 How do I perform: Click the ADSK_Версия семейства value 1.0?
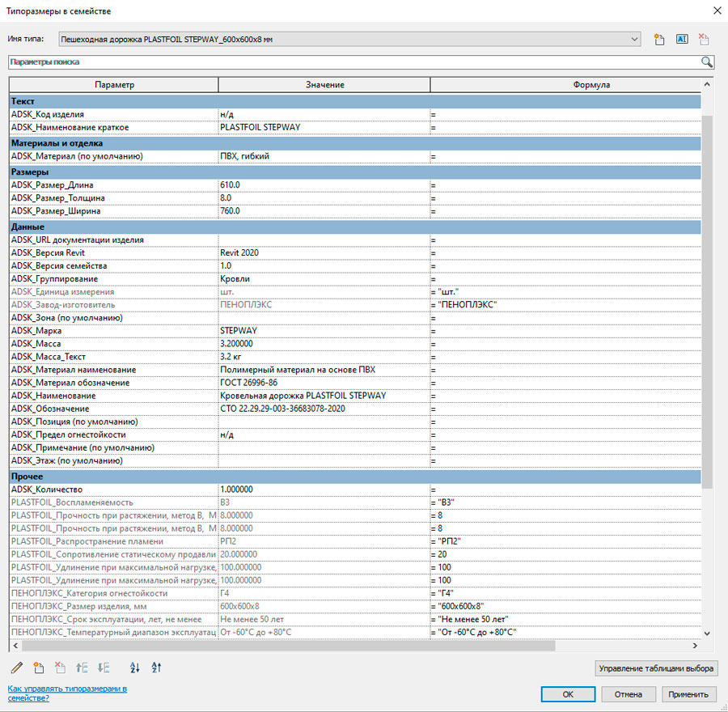click(x=226, y=266)
